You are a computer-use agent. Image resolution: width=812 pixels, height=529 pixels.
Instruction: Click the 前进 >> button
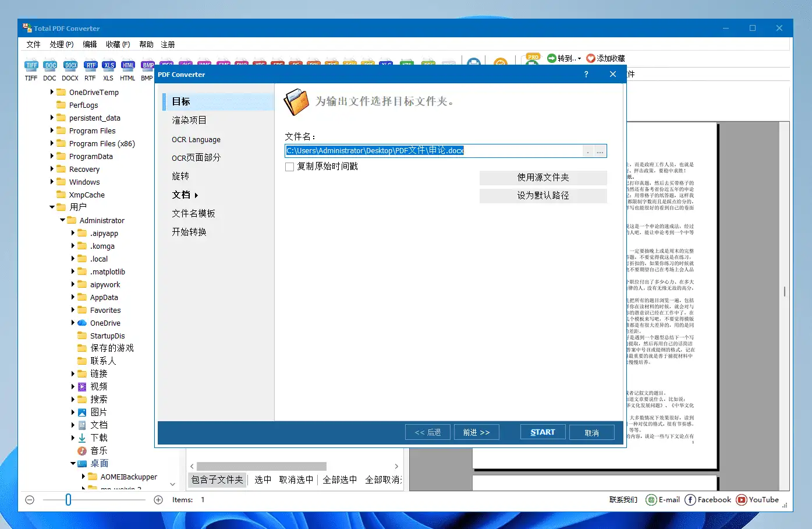coord(477,432)
